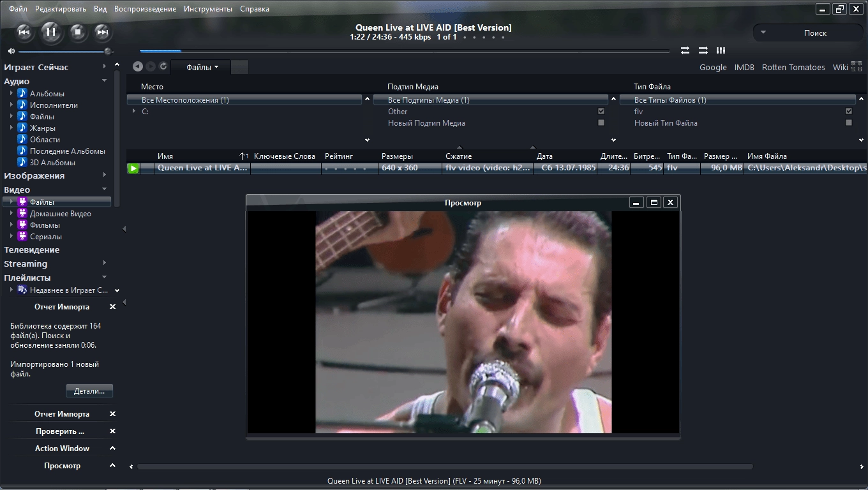Mute audio via the speaker icon

[x=11, y=51]
